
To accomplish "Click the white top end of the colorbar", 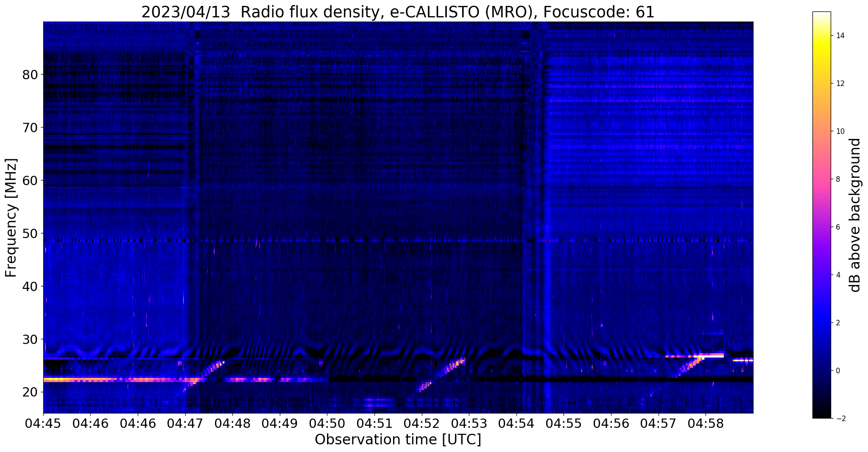I will click(821, 14).
